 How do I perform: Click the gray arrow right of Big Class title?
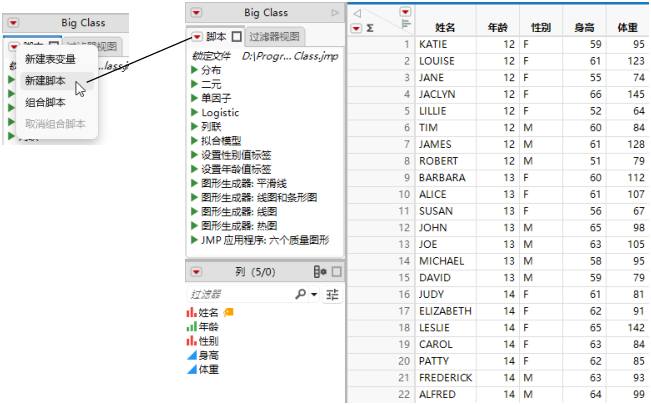(x=335, y=13)
